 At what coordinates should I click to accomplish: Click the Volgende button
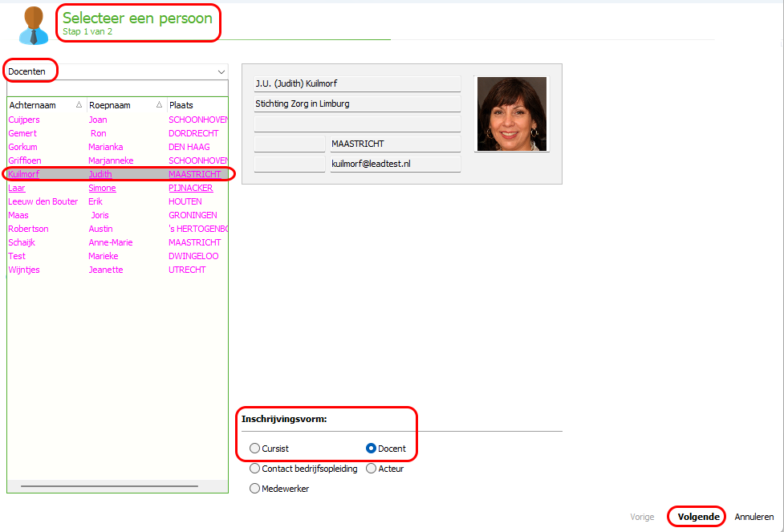(x=698, y=517)
